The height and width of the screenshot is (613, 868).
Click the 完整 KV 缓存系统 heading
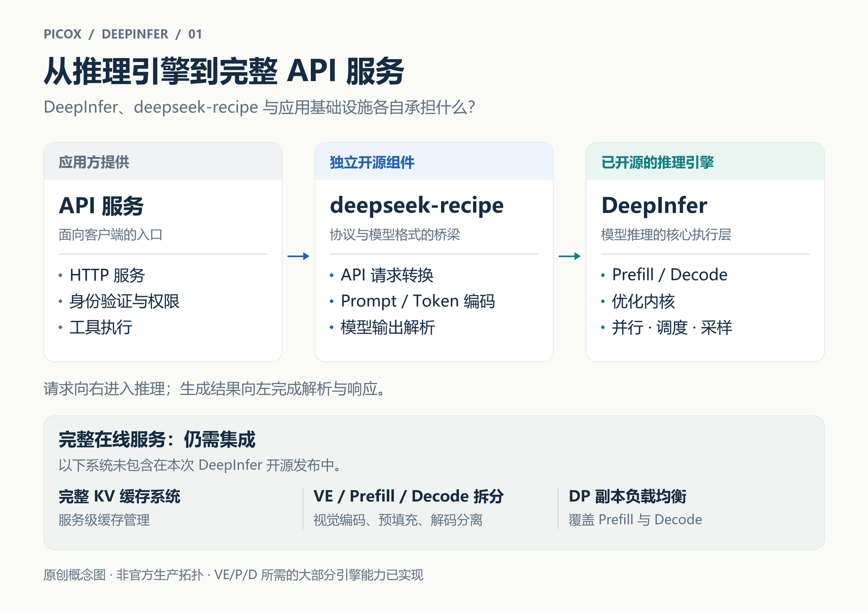pyautogui.click(x=119, y=496)
